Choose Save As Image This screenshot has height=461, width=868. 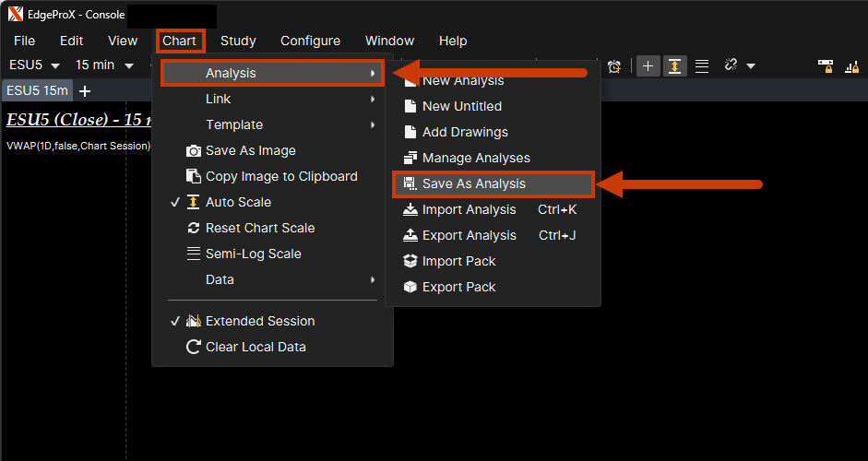pyautogui.click(x=250, y=150)
